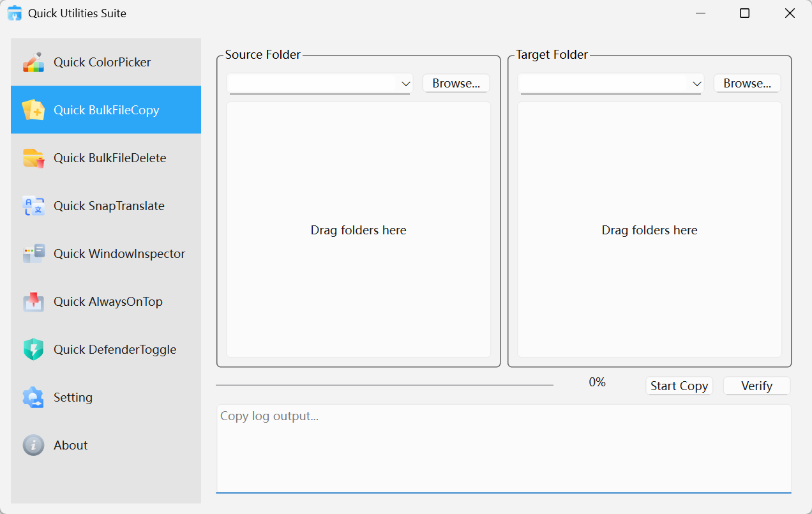Click the copy progress bar at 0%
The width and height of the screenshot is (812, 514).
(x=386, y=386)
